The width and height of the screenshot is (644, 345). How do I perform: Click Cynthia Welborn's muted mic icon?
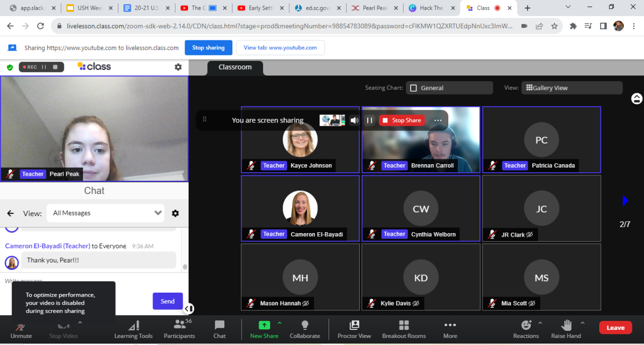coord(371,234)
